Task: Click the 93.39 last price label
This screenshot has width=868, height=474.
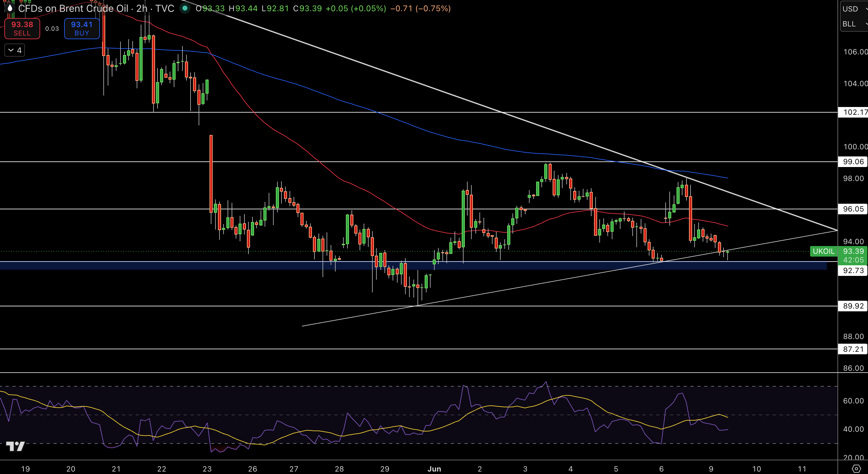Action: [x=853, y=251]
